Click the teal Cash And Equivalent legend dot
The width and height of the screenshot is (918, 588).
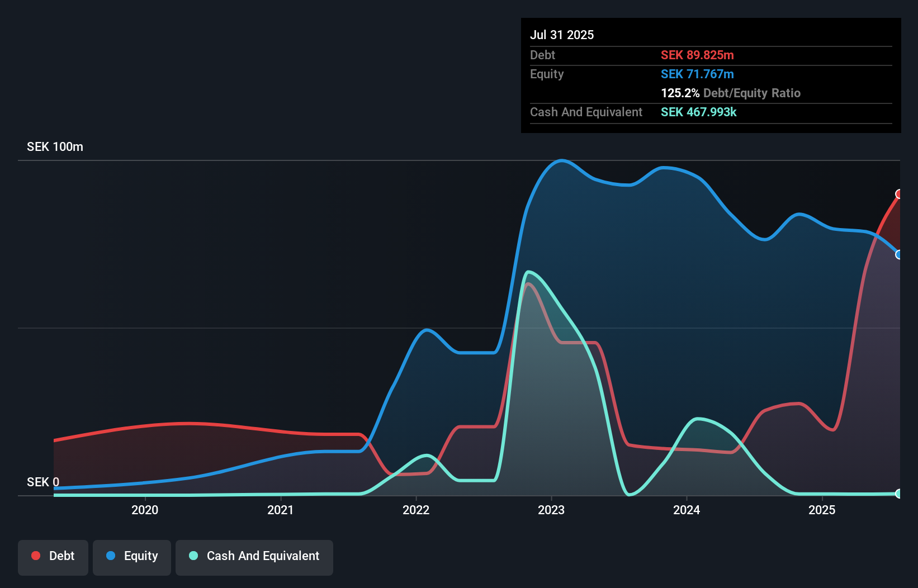193,556
